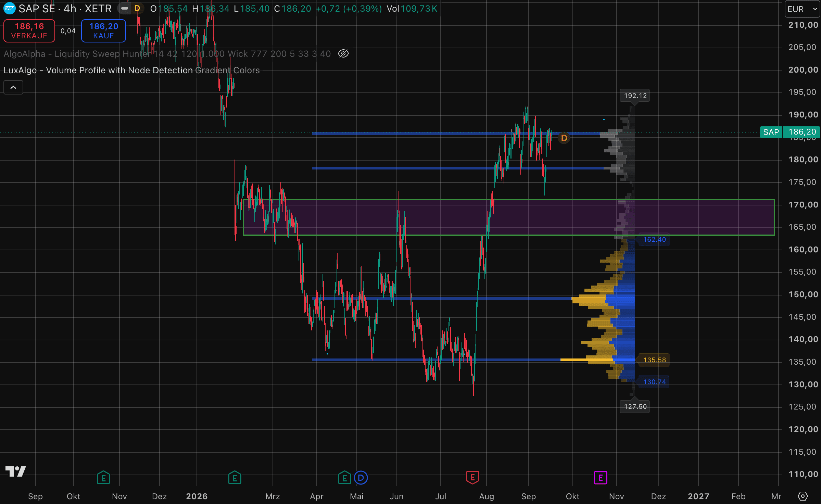The image size is (821, 504).
Task: Click the orange D marker on the chart
Action: [x=564, y=138]
